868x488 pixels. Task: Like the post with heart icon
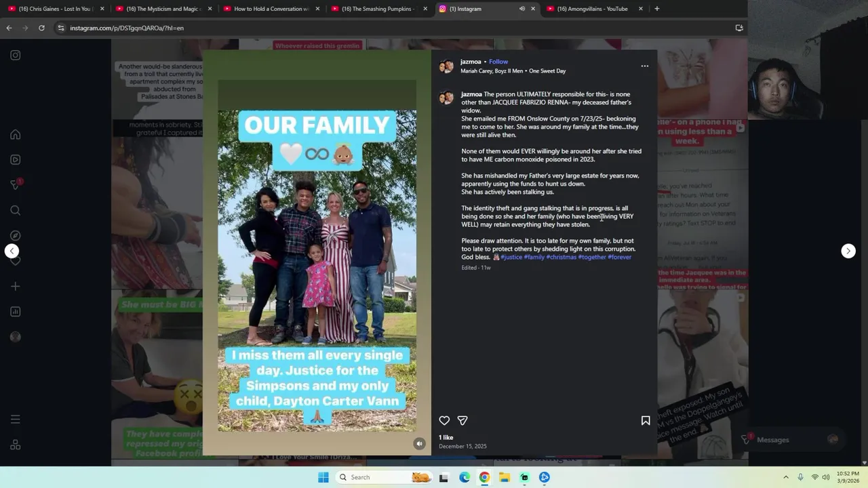coord(444,421)
